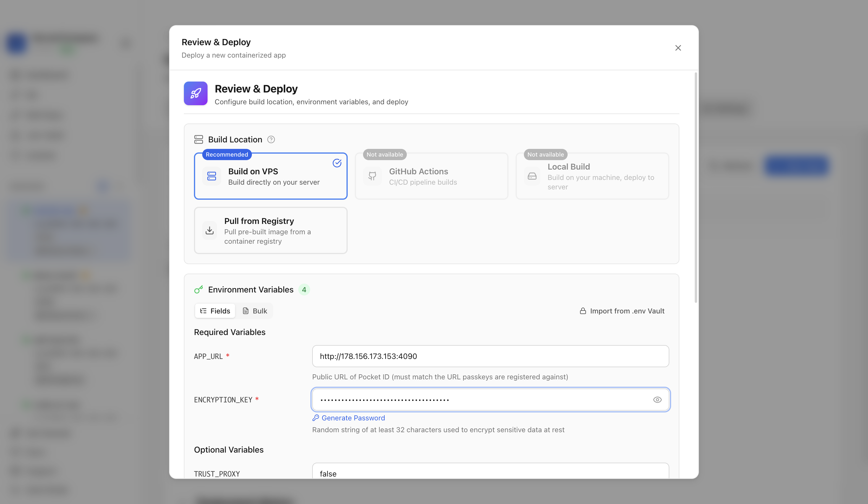
Task: Switch to the Bulk tab
Action: pos(255,311)
